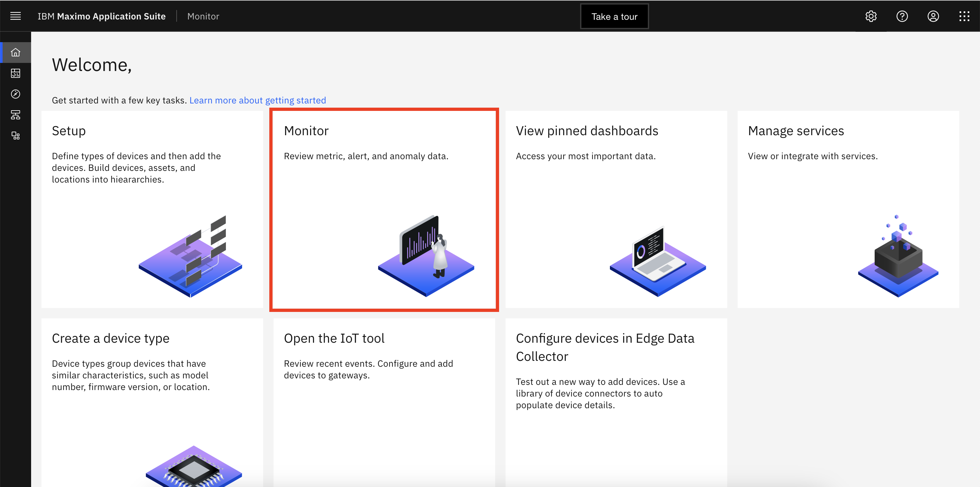Click IBM Maximo Application Suite title
The width and height of the screenshot is (980, 487).
(x=101, y=16)
